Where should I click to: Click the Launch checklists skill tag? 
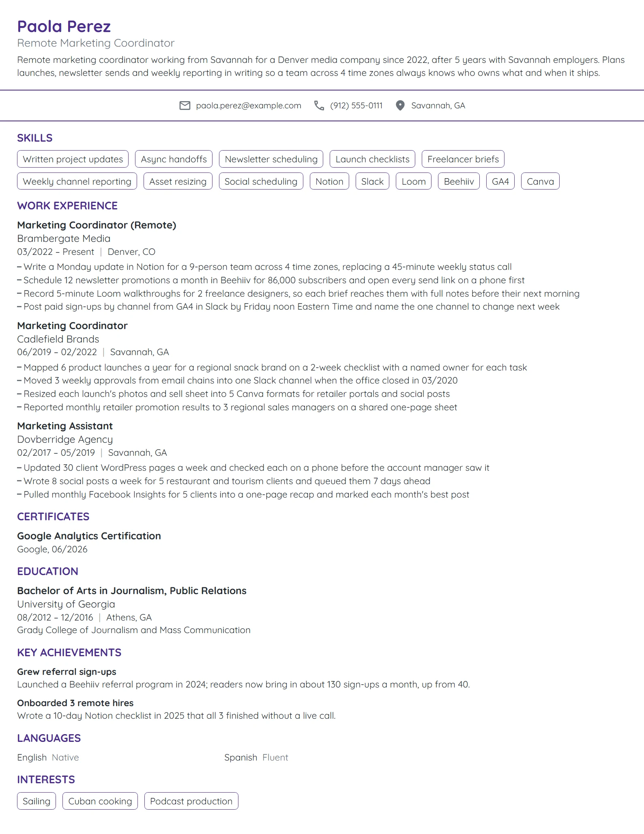[373, 159]
